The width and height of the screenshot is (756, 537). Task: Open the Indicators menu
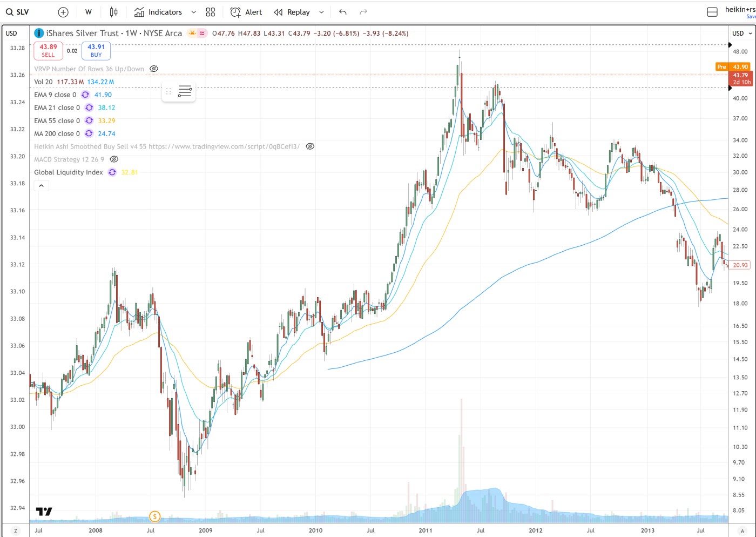(158, 12)
